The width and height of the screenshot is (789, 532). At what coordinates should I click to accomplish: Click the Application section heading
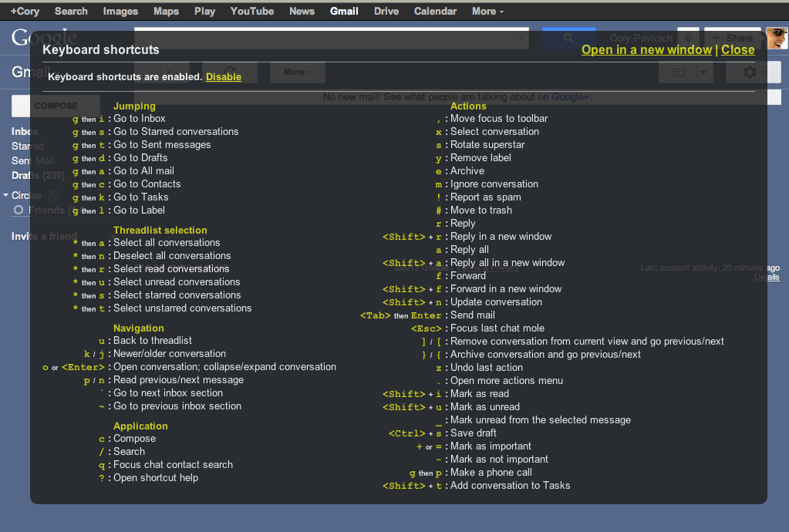click(140, 426)
